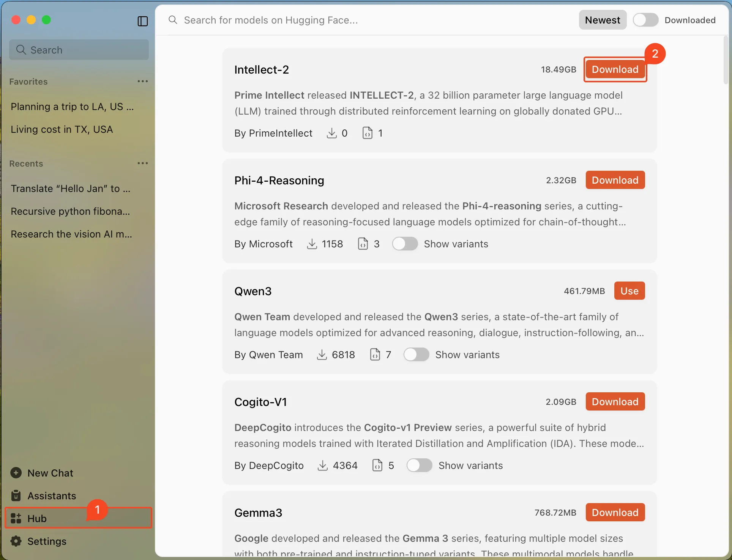Turn on Show variants for Cogito-V1
The width and height of the screenshot is (732, 560).
click(419, 466)
